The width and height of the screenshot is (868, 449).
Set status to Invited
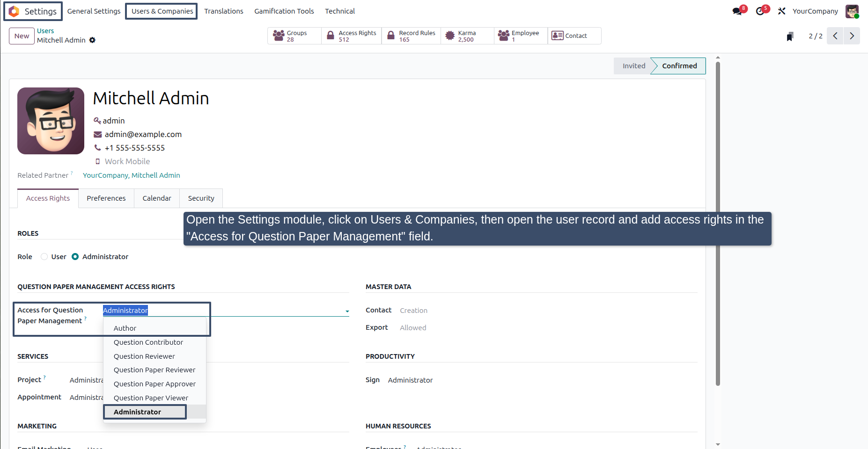(x=633, y=66)
